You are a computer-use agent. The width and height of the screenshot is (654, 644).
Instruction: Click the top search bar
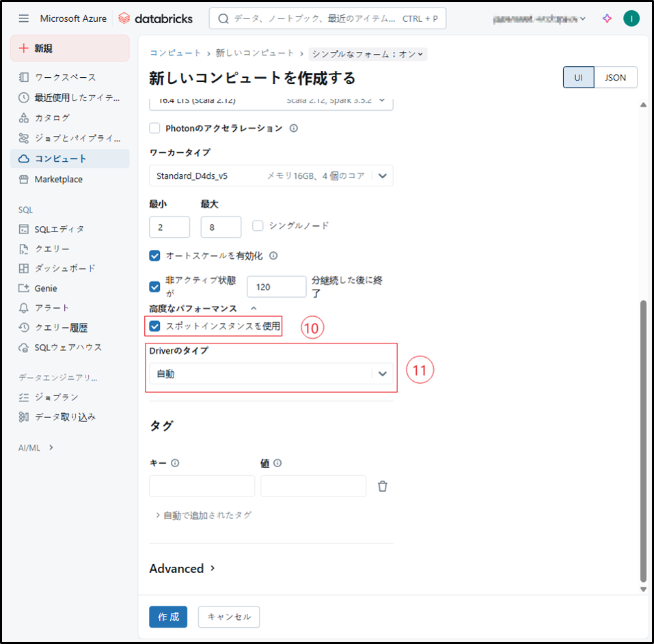tap(327, 18)
